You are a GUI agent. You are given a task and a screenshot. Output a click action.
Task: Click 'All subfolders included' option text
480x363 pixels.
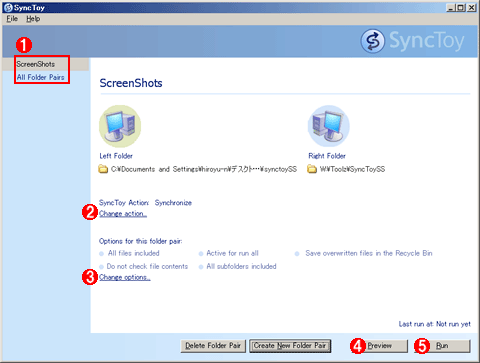(x=241, y=266)
